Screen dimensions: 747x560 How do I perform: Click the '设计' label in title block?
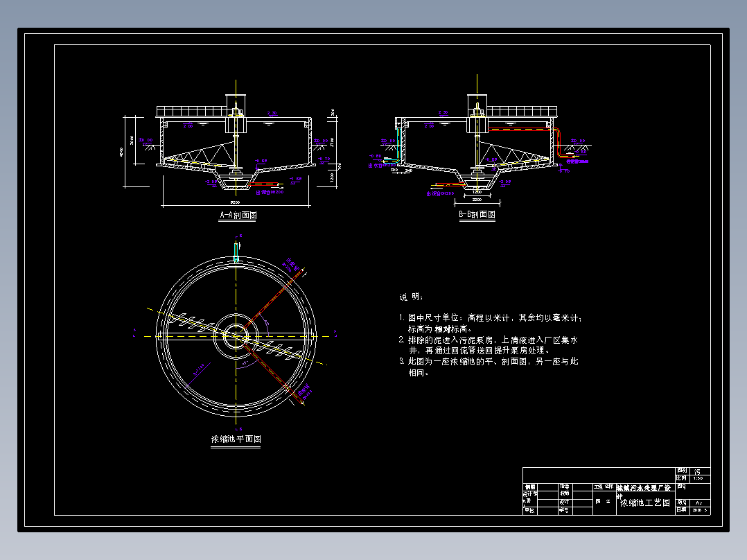click(x=565, y=502)
